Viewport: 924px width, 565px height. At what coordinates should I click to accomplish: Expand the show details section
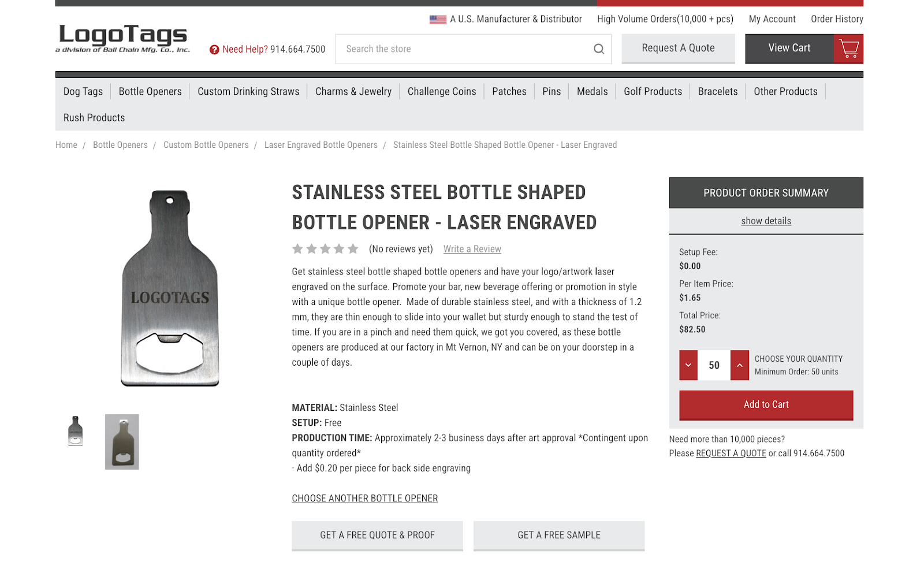coord(766,221)
